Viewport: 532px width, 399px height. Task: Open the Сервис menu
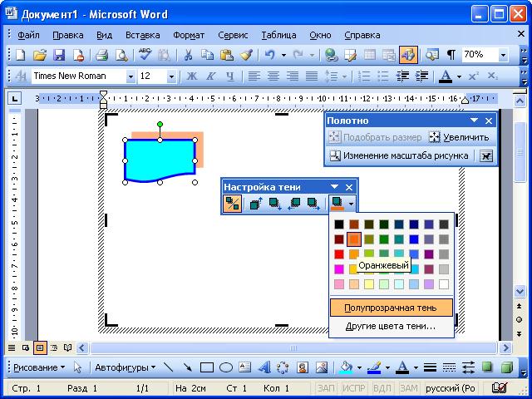point(233,35)
